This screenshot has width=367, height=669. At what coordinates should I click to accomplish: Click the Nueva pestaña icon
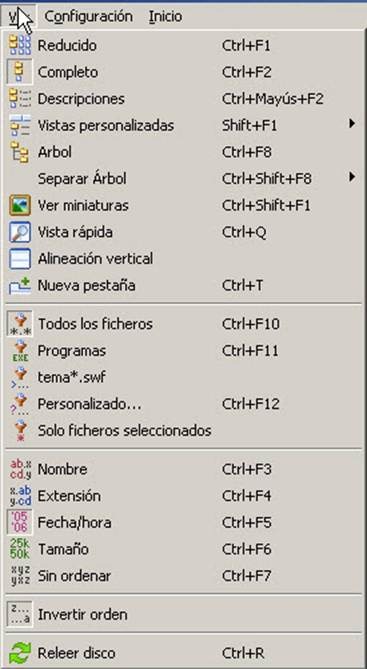click(20, 285)
